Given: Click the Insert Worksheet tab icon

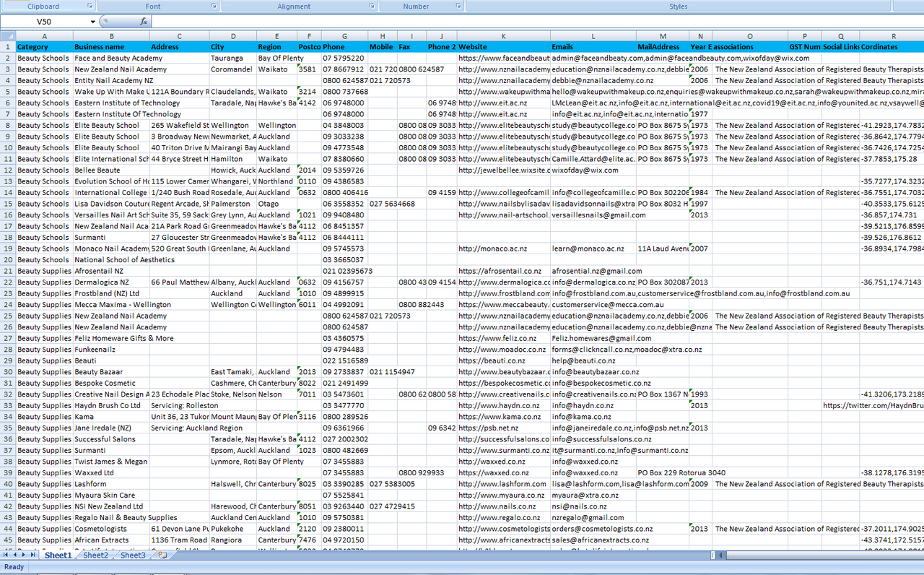Looking at the screenshot, I should click(162, 555).
